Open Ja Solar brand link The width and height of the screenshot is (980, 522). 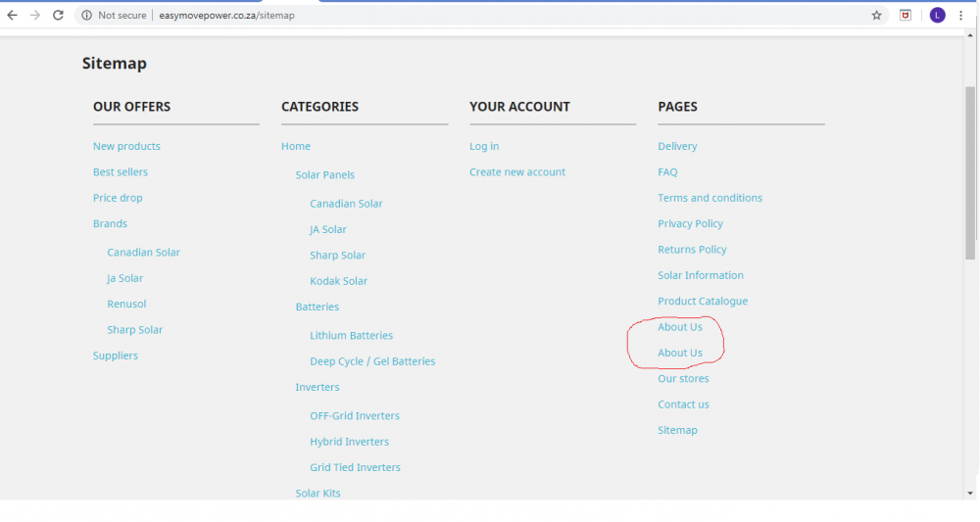(125, 278)
